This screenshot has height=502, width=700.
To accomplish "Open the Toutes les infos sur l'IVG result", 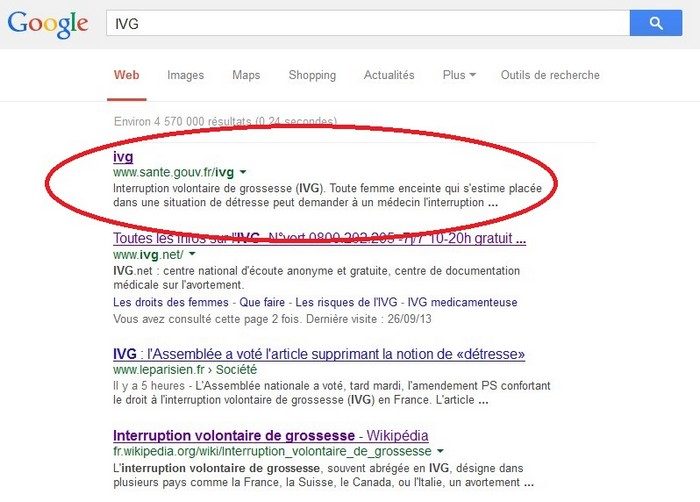I will (319, 239).
